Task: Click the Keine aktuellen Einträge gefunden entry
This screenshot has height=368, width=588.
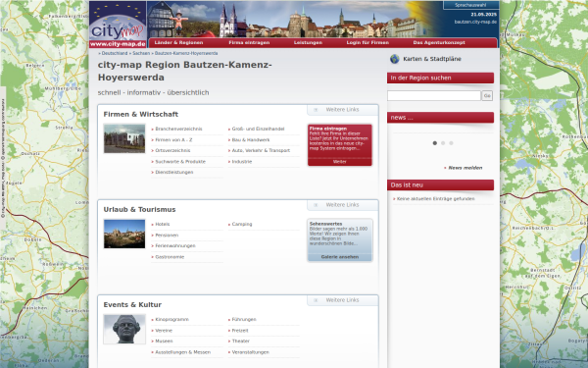Action: (435, 199)
